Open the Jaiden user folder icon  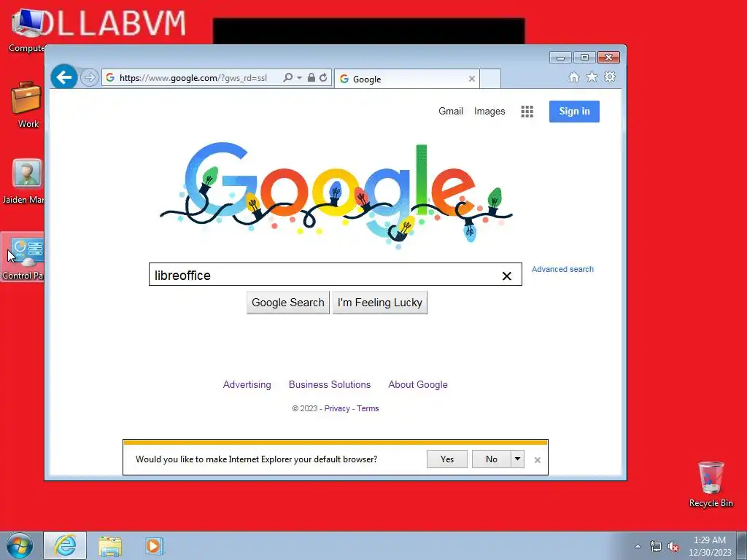click(24, 182)
